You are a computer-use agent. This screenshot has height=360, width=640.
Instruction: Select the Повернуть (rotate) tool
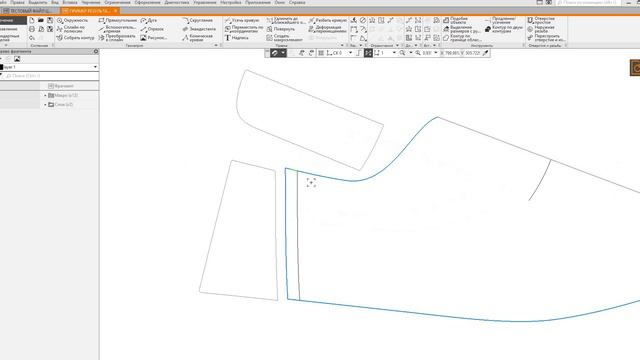[x=281, y=29]
